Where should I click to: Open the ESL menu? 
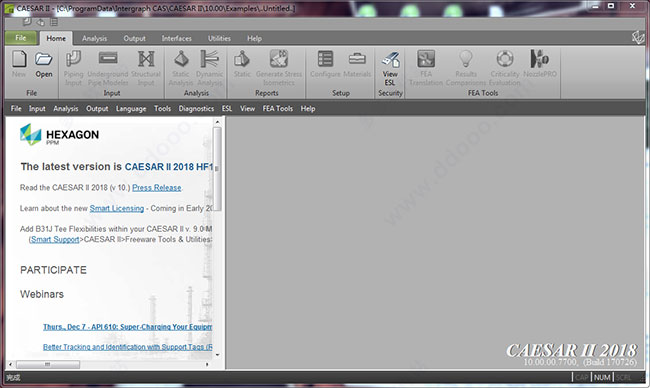tap(227, 109)
